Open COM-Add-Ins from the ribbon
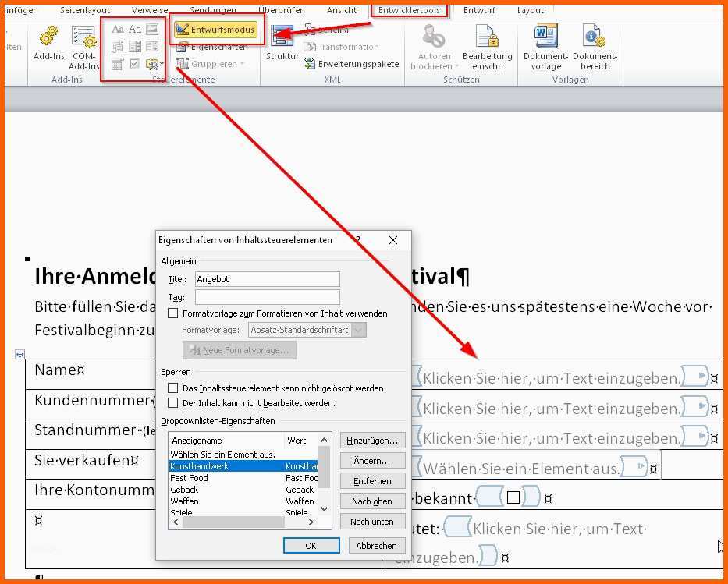Screen dimensions: 728x584 (83, 37)
